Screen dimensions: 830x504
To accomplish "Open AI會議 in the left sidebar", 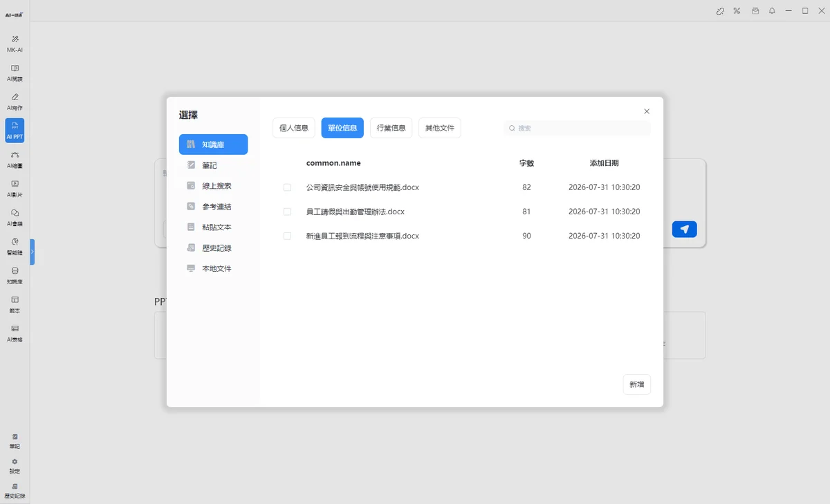I will pos(15,218).
